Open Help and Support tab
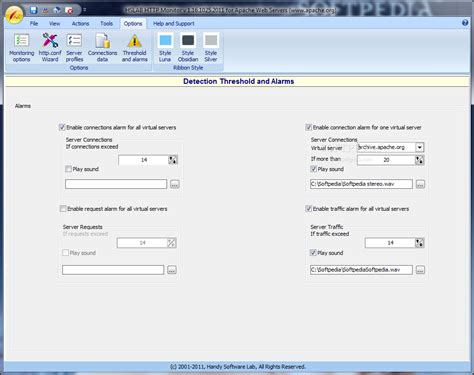 pos(173,24)
